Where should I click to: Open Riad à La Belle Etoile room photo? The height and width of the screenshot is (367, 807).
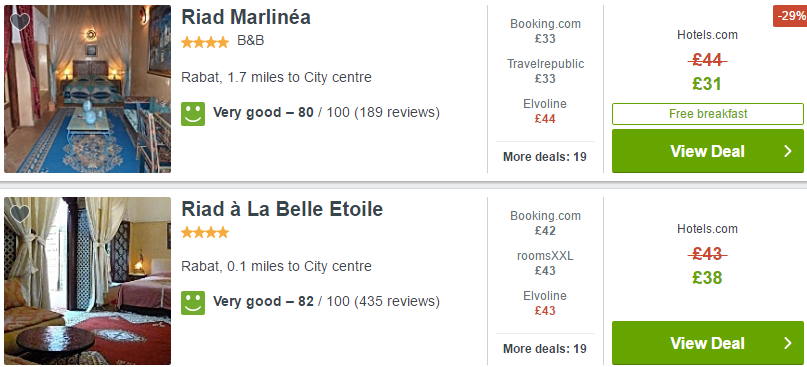pos(87,281)
